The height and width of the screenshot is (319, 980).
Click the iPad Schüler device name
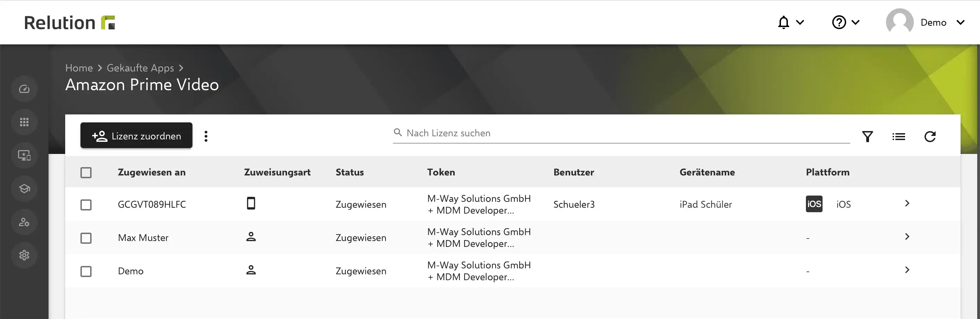tap(706, 205)
